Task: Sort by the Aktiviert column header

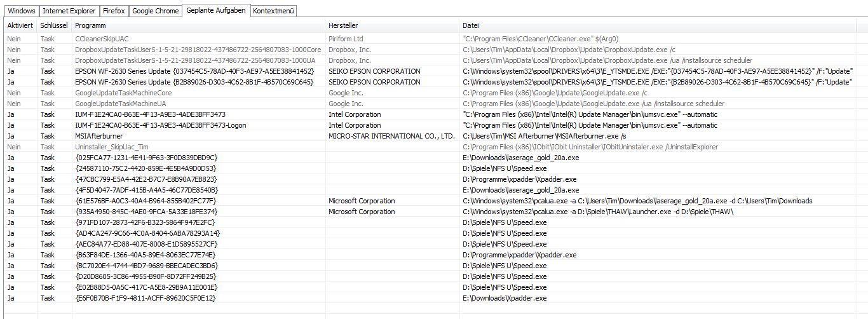Action: coord(20,25)
